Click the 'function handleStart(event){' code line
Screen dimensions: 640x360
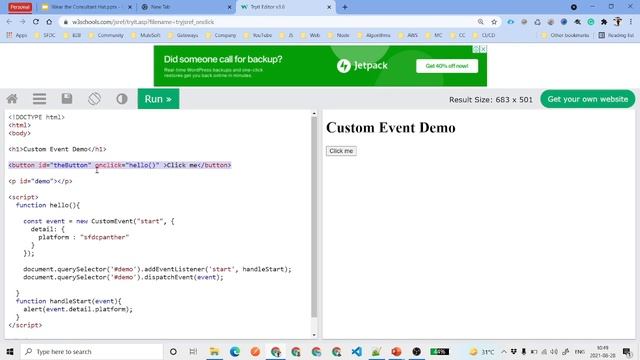(69, 301)
